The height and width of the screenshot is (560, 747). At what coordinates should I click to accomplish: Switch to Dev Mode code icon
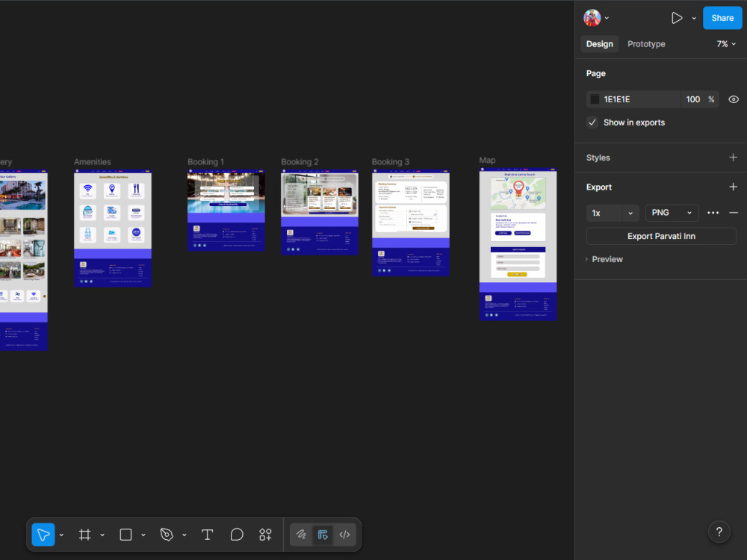click(x=344, y=535)
